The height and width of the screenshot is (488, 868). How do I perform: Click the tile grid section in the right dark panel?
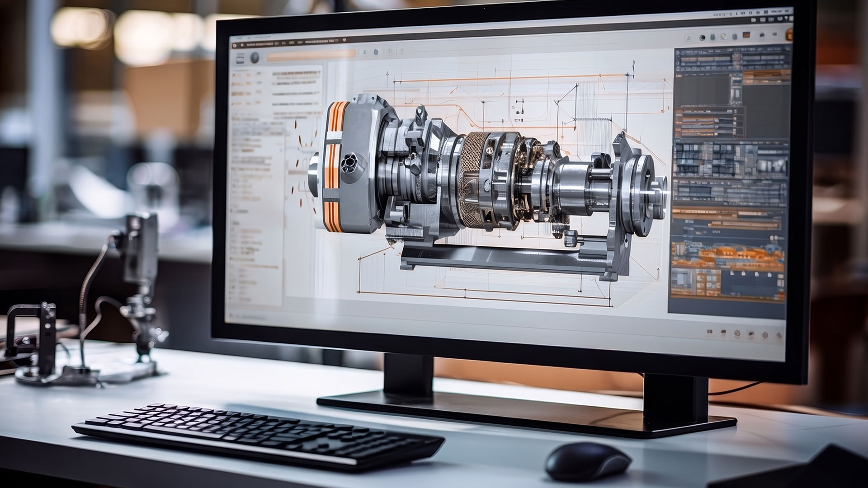click(x=730, y=160)
